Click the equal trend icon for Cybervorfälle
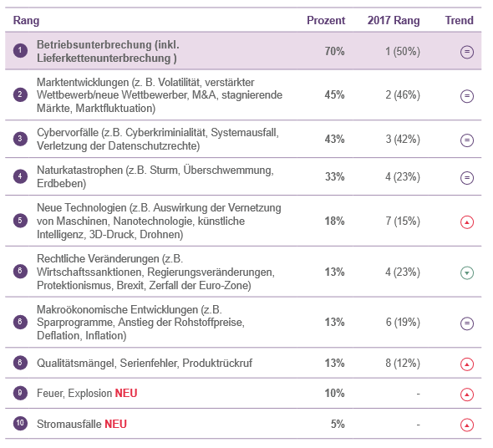The height and width of the screenshot is (448, 493). [467, 140]
